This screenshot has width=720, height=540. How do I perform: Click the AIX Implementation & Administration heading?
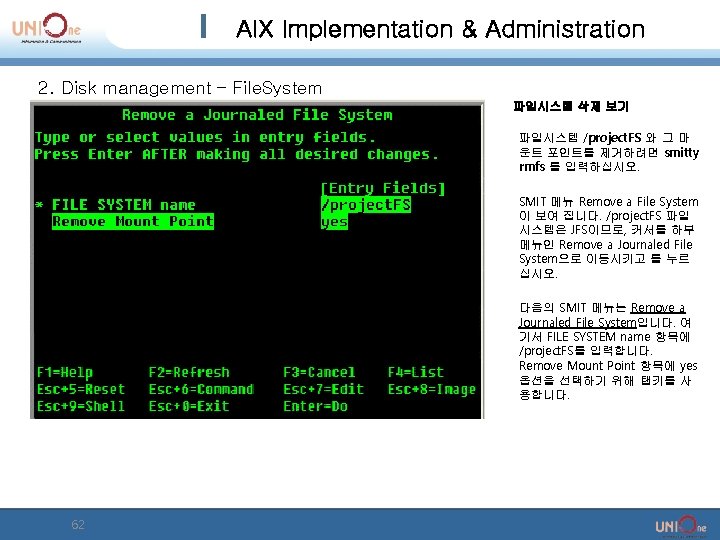[x=440, y=29]
